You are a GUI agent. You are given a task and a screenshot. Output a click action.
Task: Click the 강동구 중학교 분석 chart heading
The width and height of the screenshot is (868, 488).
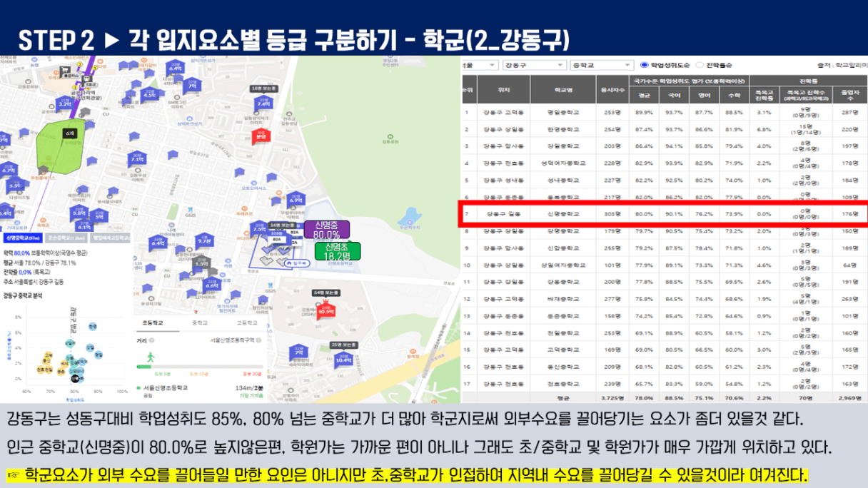coord(24,294)
